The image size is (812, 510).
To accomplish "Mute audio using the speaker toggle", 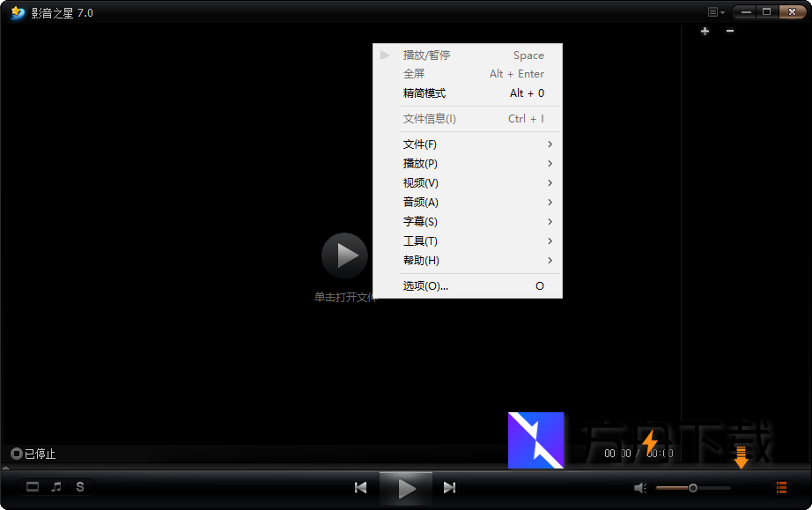I will 639,486.
